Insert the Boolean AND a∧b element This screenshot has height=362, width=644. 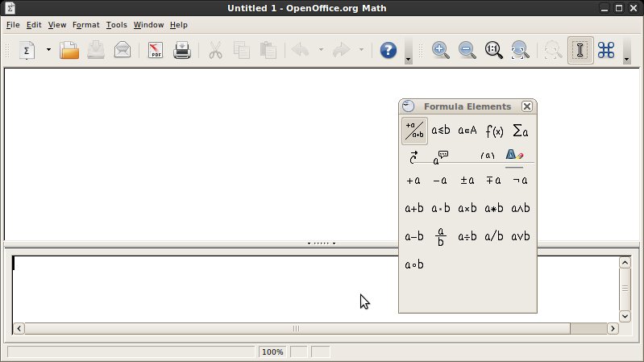pyautogui.click(x=521, y=208)
